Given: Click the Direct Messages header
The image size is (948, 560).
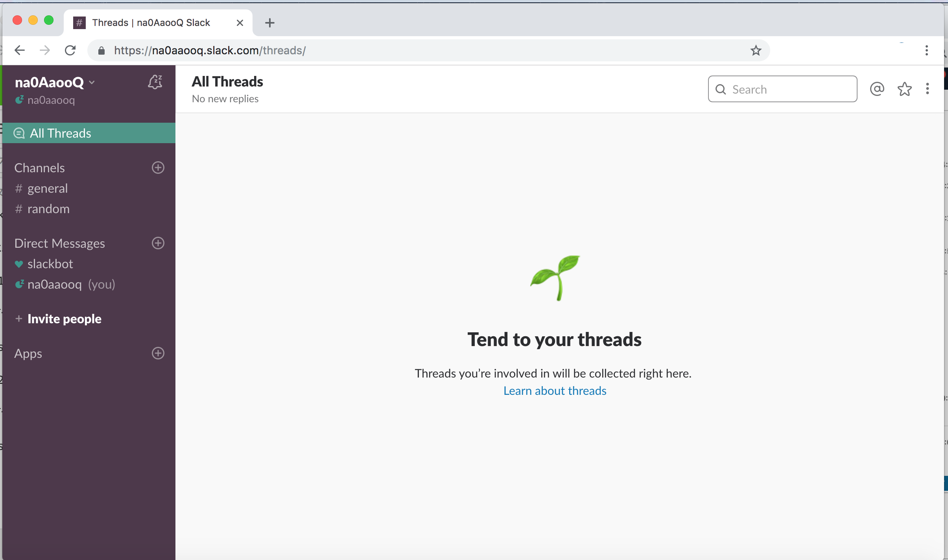Looking at the screenshot, I should click(x=60, y=243).
